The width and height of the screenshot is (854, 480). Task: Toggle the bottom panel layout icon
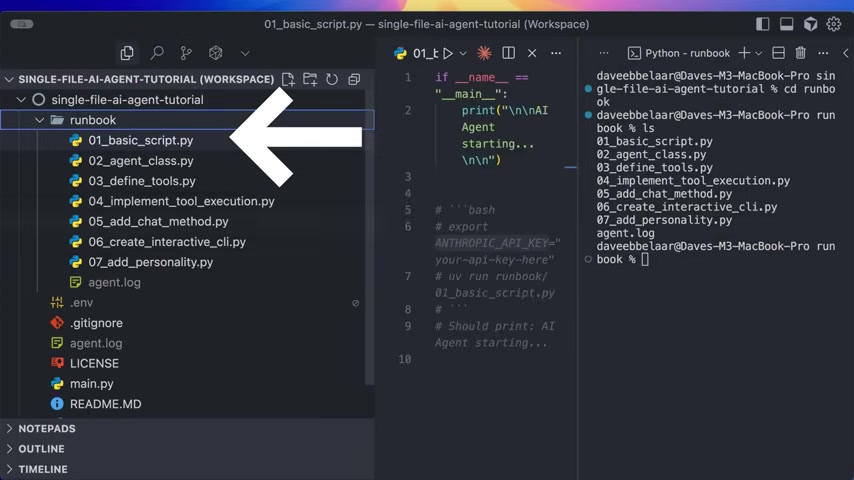tap(786, 24)
